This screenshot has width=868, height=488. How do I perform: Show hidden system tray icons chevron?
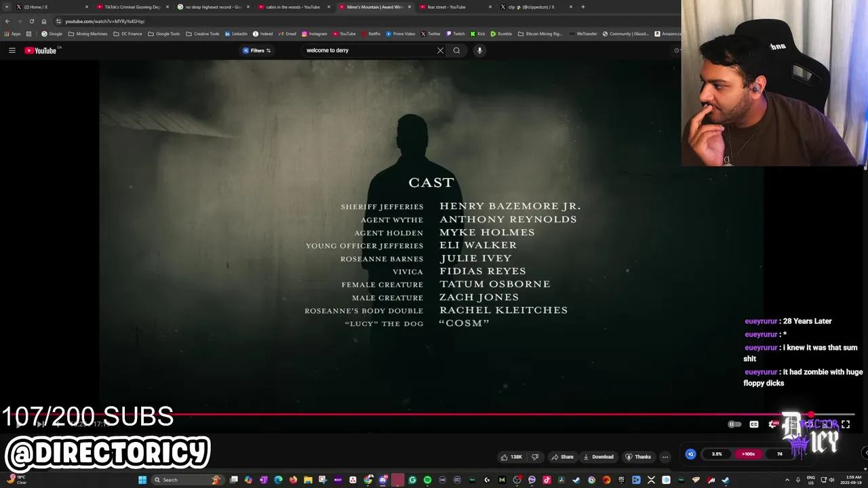tap(787, 480)
